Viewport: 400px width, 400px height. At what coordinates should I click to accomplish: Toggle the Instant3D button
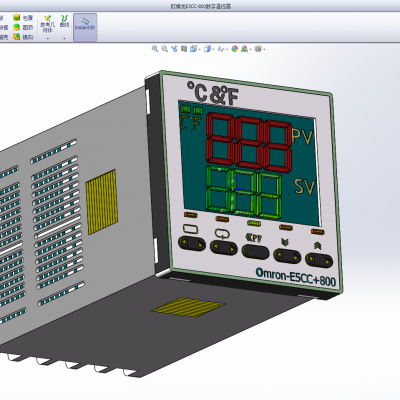click(x=85, y=27)
